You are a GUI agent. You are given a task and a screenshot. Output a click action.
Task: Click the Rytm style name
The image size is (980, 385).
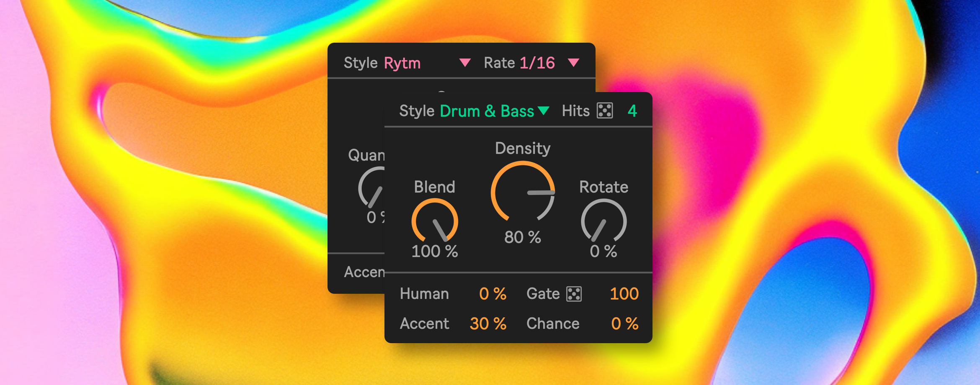(402, 63)
